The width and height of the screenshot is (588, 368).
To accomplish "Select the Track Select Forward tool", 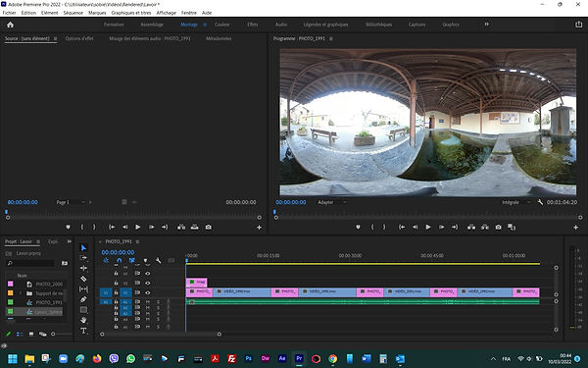I will coord(83,257).
